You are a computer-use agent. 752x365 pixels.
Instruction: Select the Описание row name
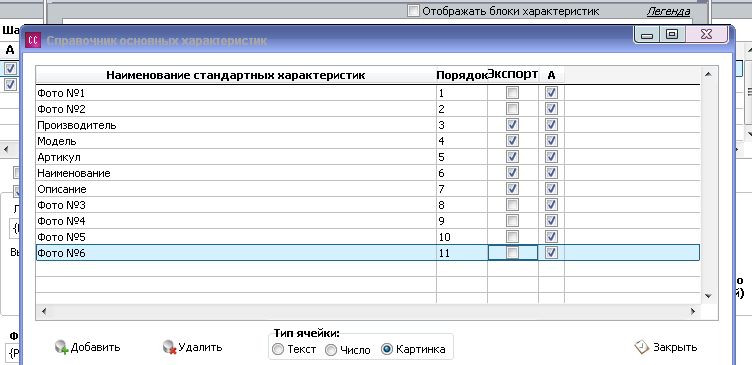click(236, 189)
